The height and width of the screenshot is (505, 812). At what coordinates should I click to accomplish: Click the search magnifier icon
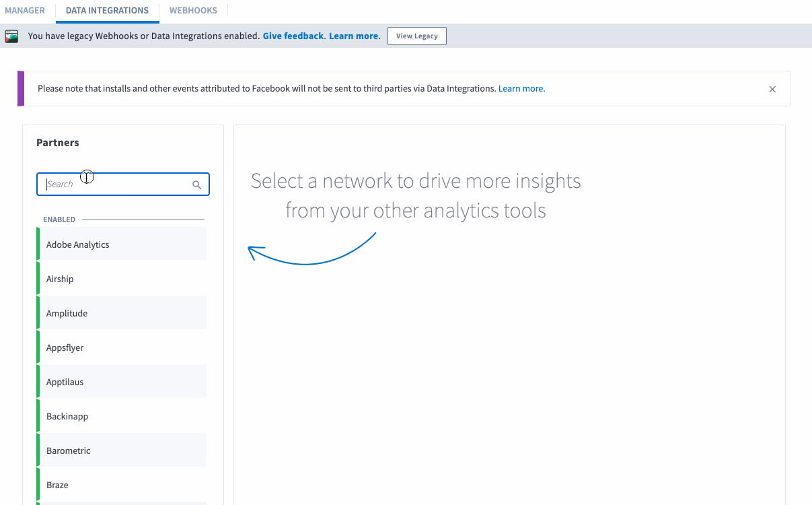tap(197, 184)
